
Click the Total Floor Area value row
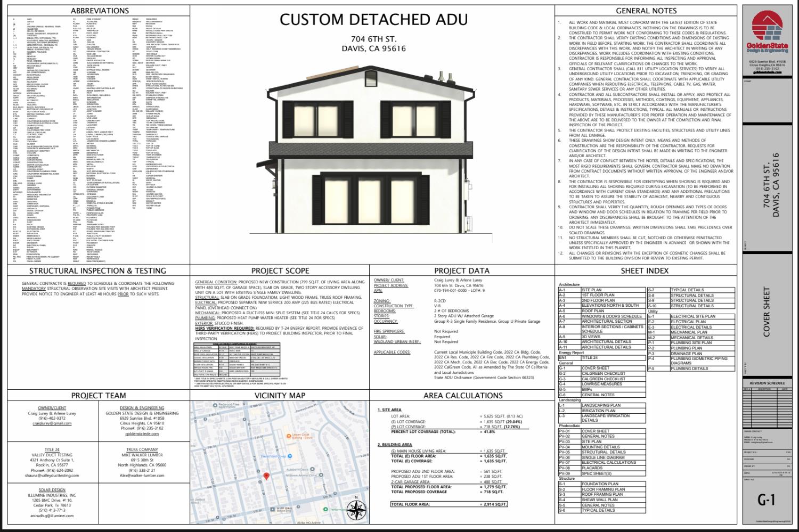coord(449,504)
